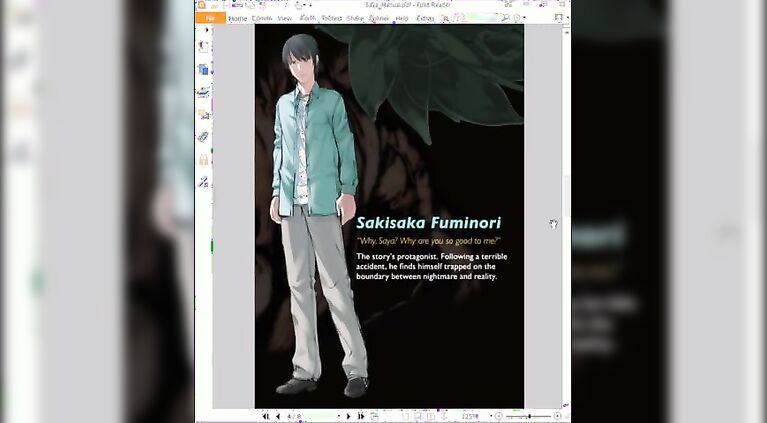
Task: Open the Digital Signatures panel icon
Action: pos(203,182)
